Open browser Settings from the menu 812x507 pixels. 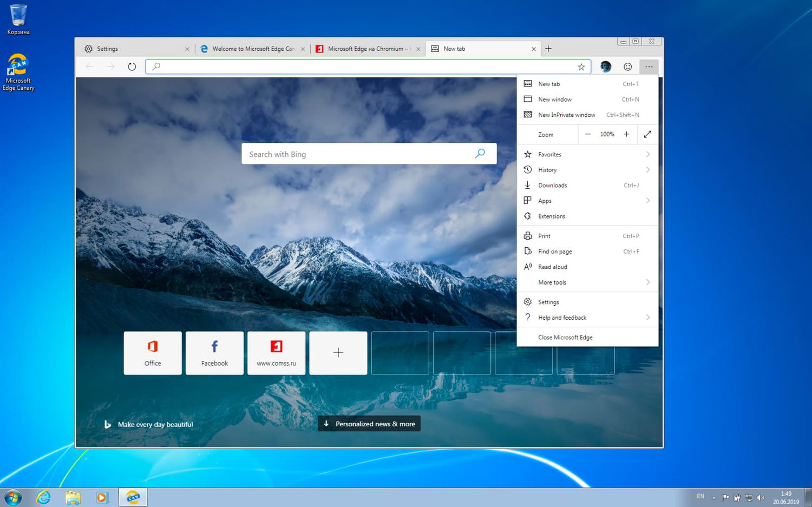tap(548, 302)
